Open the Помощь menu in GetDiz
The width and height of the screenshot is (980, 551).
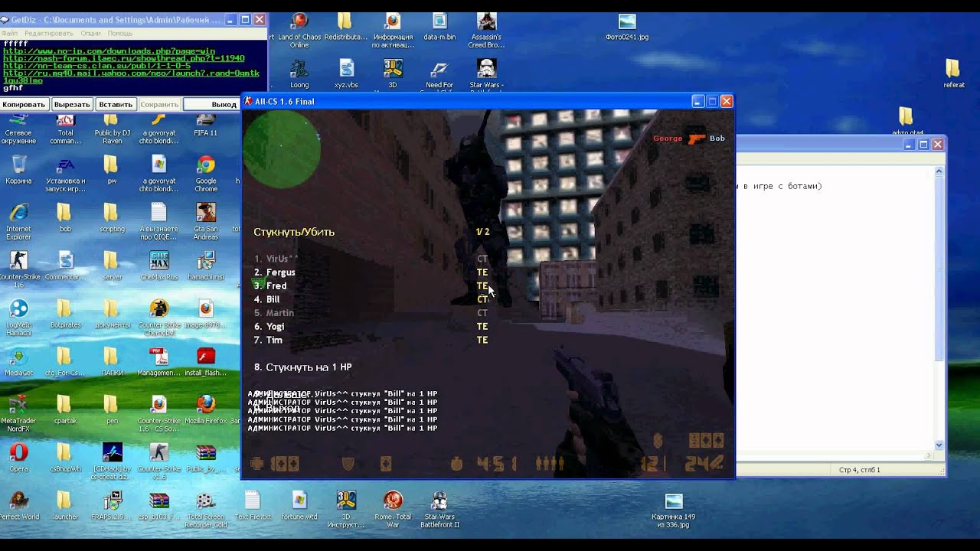(x=120, y=33)
